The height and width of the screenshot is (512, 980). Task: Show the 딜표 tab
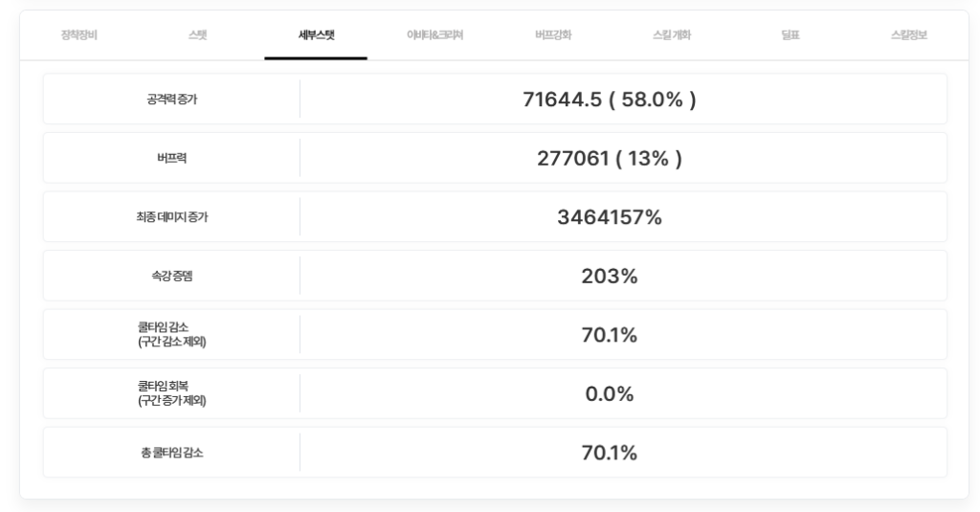[790, 35]
